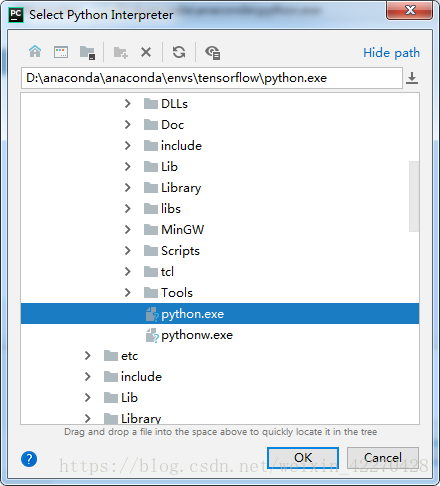Viewport: 440px width, 486px height.
Task: Click the etc folder icon
Action: tap(111, 356)
